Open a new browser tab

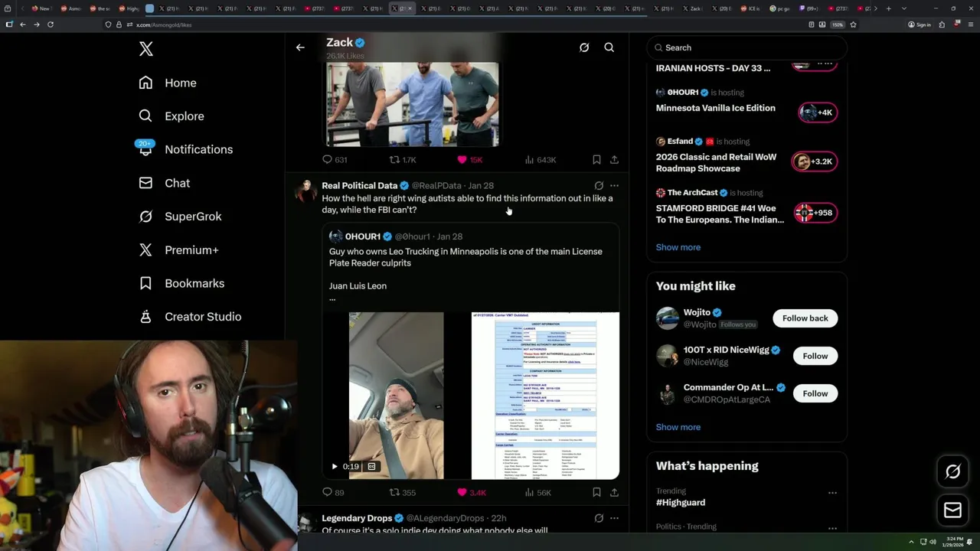(x=888, y=8)
